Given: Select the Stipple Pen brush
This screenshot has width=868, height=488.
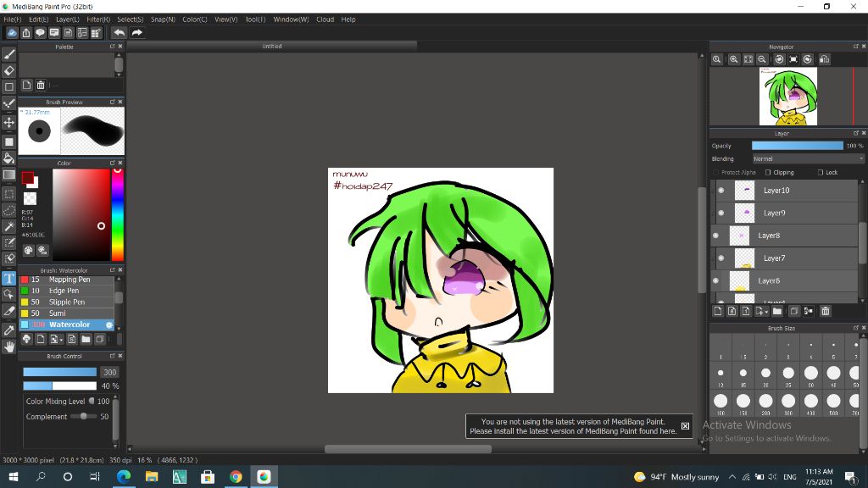Looking at the screenshot, I should (x=66, y=302).
